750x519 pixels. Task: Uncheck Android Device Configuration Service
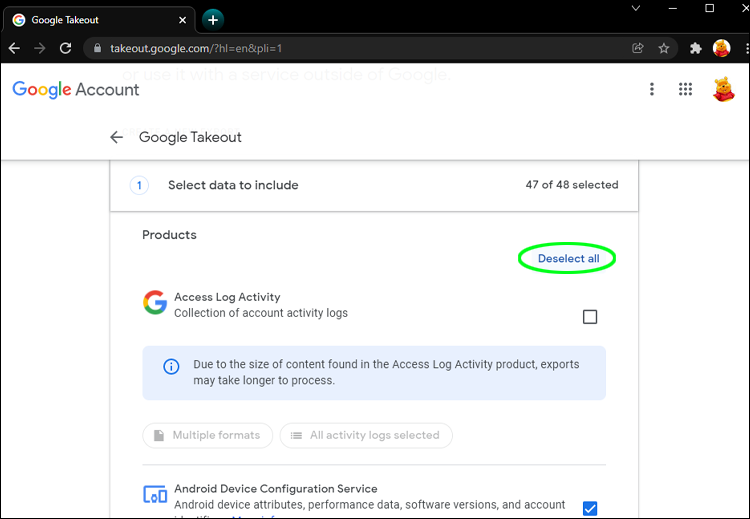pyautogui.click(x=590, y=508)
